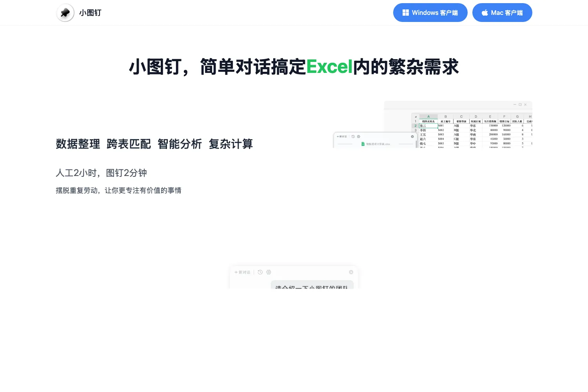Click the select-all corner triangle of the spreadsheet

pyautogui.click(x=416, y=116)
